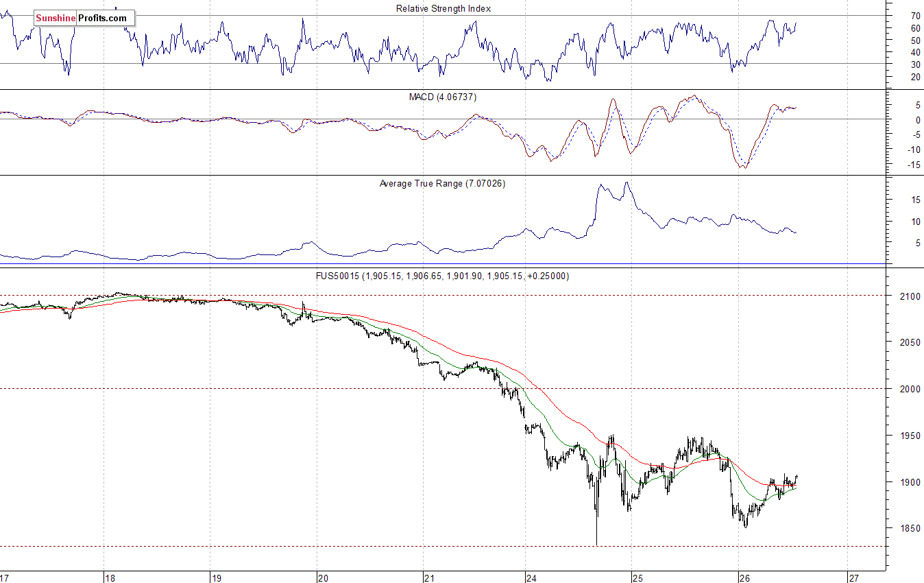Click the 2050 price axis label
Image resolution: width=924 pixels, height=583 pixels.
[909, 342]
